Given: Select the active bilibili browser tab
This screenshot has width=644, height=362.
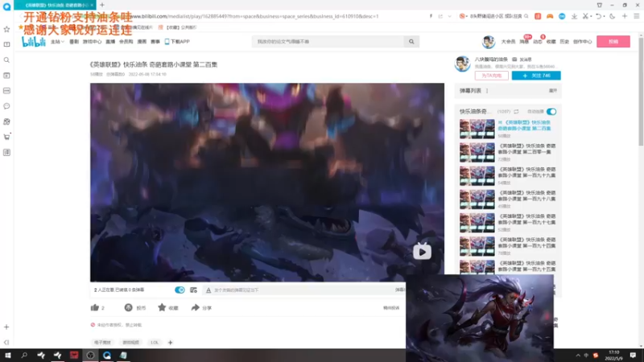Looking at the screenshot, I should click(x=55, y=5).
